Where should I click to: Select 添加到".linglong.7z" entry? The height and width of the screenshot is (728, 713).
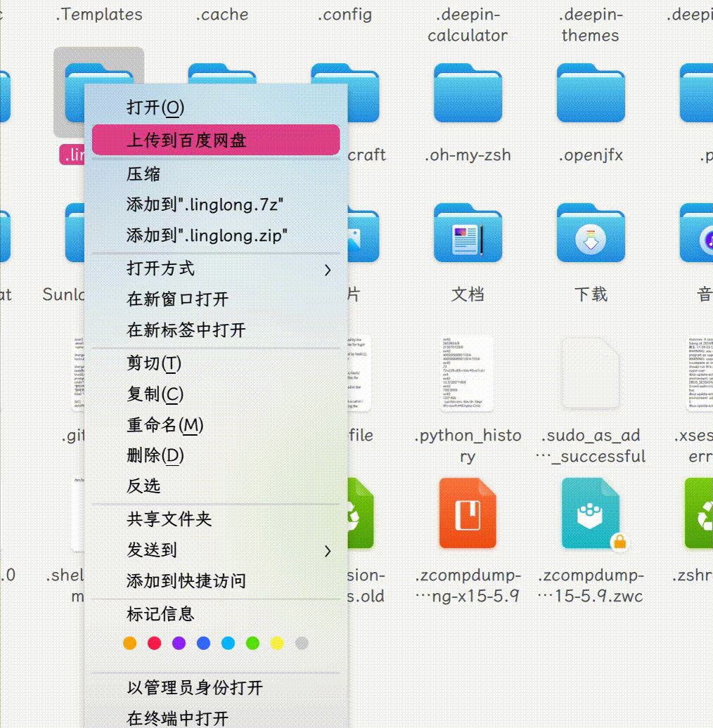216,204
